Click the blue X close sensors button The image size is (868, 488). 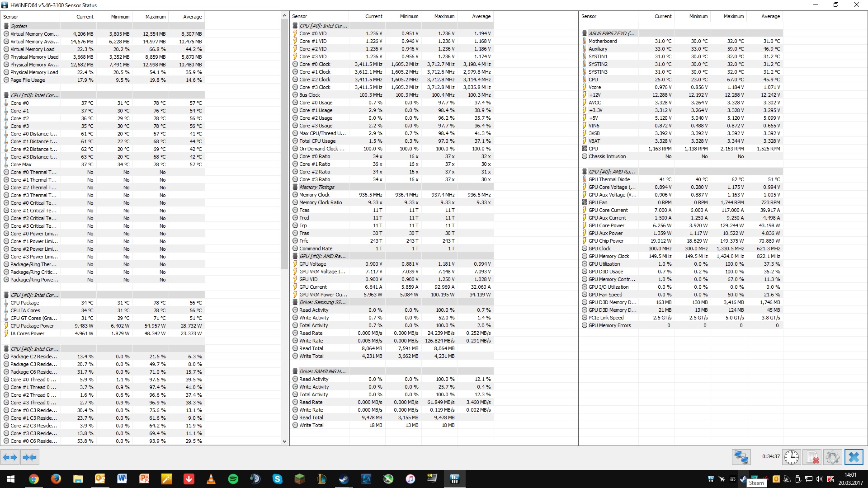tap(854, 457)
